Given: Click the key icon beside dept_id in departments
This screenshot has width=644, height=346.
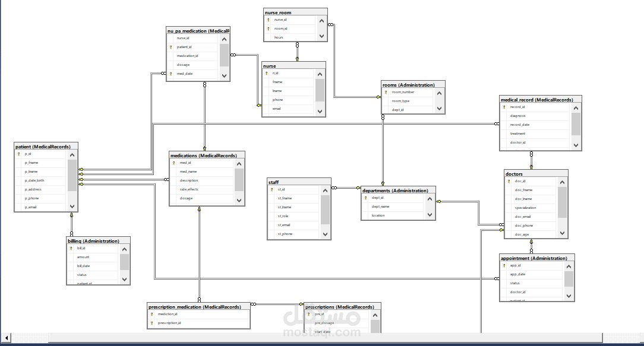Looking at the screenshot, I should (x=365, y=198).
